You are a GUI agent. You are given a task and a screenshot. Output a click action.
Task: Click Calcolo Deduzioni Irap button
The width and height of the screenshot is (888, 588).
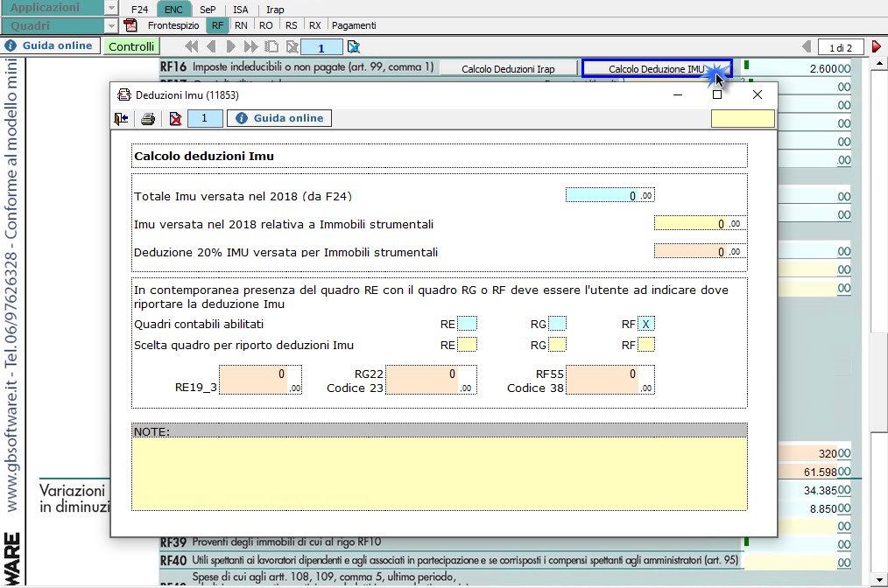pos(508,69)
